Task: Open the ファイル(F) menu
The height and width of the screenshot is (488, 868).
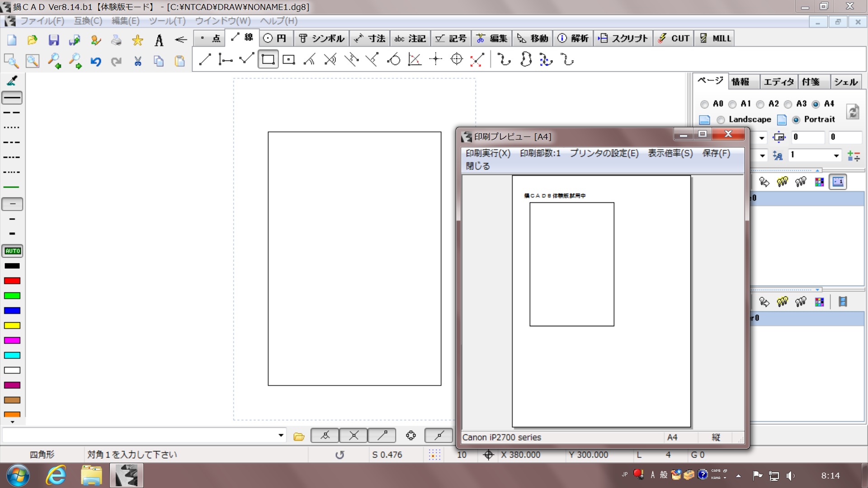Action: click(x=42, y=21)
